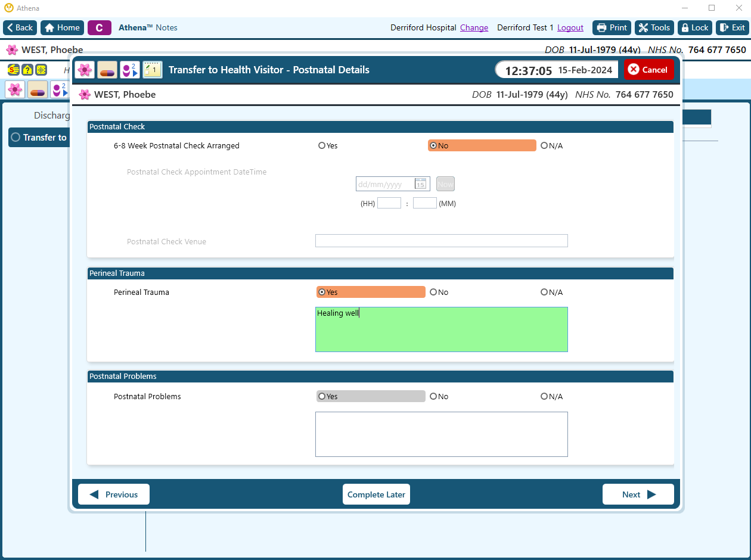Select No for Postnatal Problems
751x560 pixels.
click(439, 396)
